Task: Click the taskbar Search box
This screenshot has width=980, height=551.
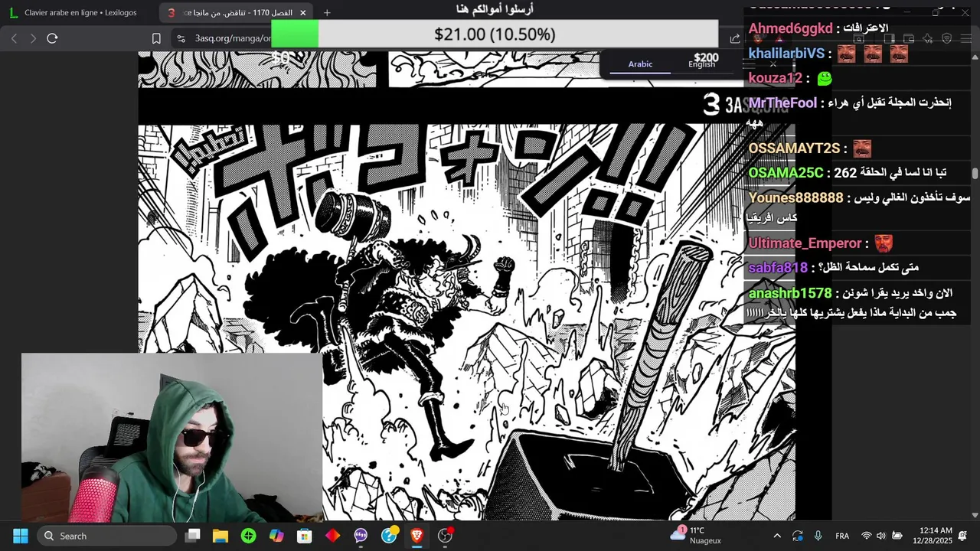Action: 106,536
